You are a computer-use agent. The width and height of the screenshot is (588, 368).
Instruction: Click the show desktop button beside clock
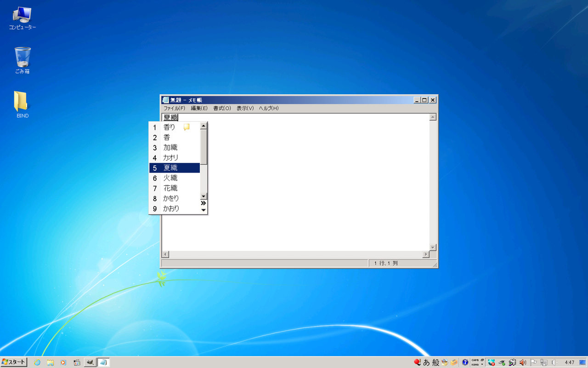coord(582,362)
